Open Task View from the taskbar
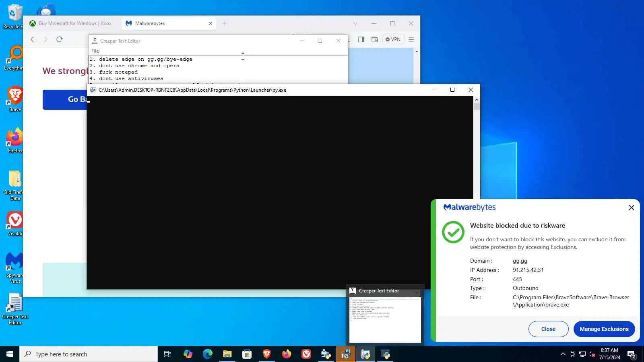The width and height of the screenshot is (644, 362). click(167, 354)
